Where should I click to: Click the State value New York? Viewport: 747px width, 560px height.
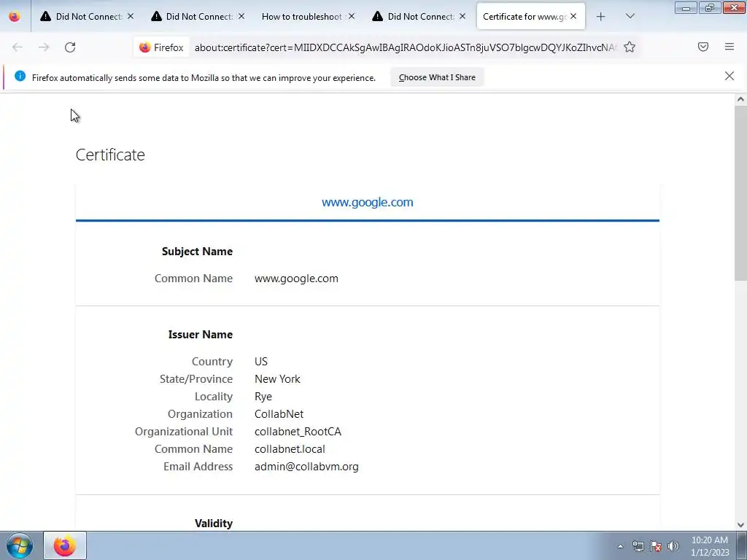click(277, 379)
